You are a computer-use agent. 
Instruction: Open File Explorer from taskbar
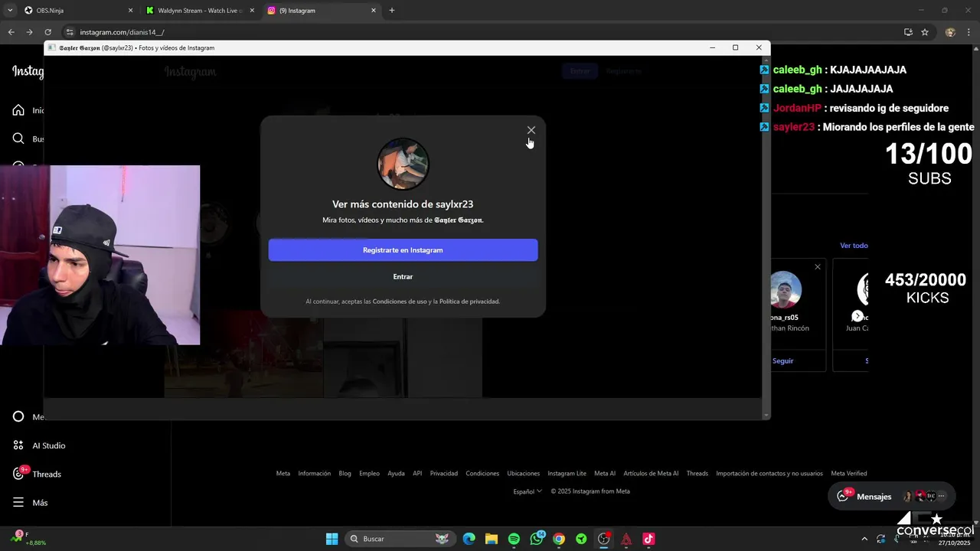[492, 539]
